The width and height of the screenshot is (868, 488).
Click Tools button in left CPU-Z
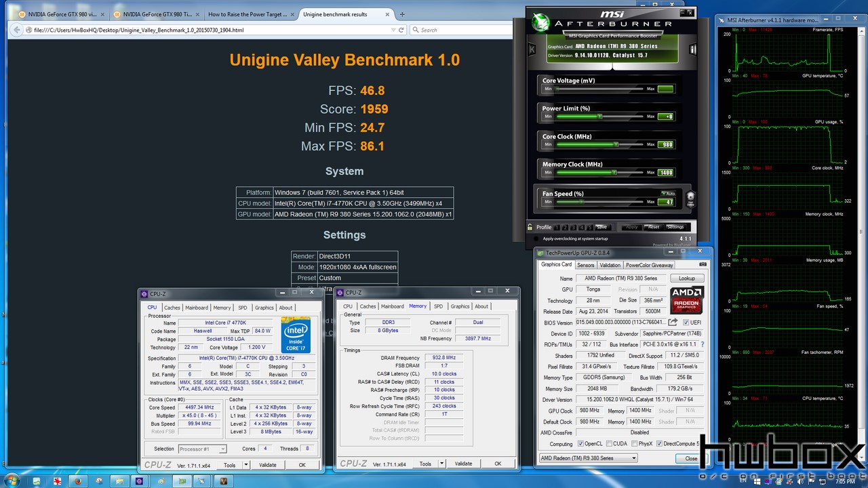(x=230, y=465)
